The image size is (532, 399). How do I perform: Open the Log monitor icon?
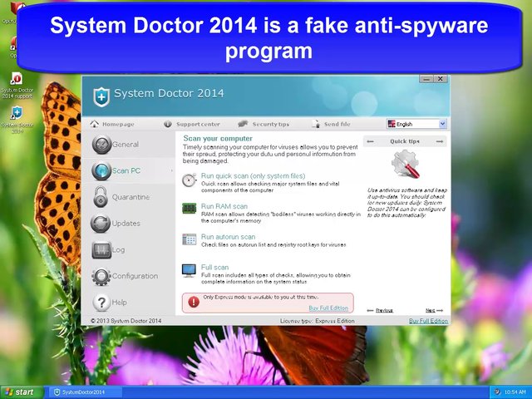(x=101, y=250)
